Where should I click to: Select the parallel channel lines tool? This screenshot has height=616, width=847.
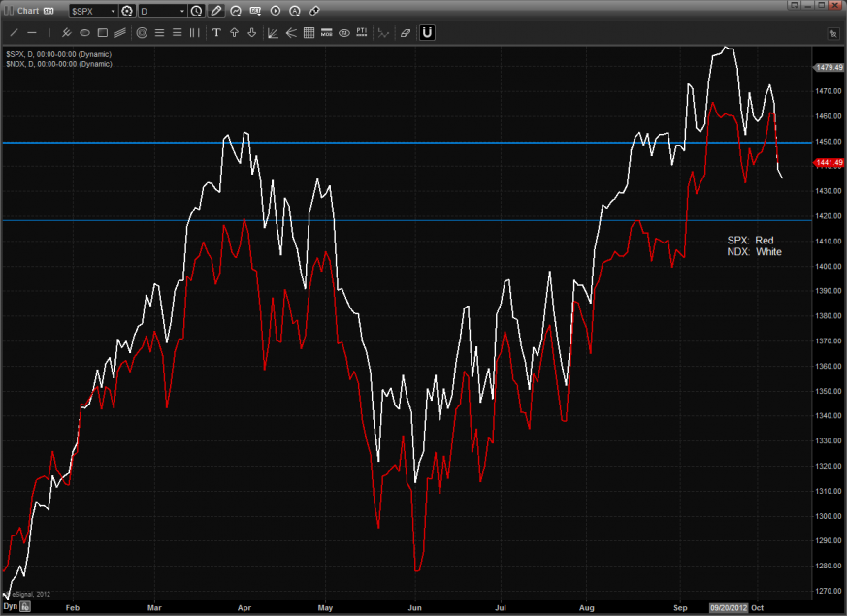pyautogui.click(x=120, y=33)
